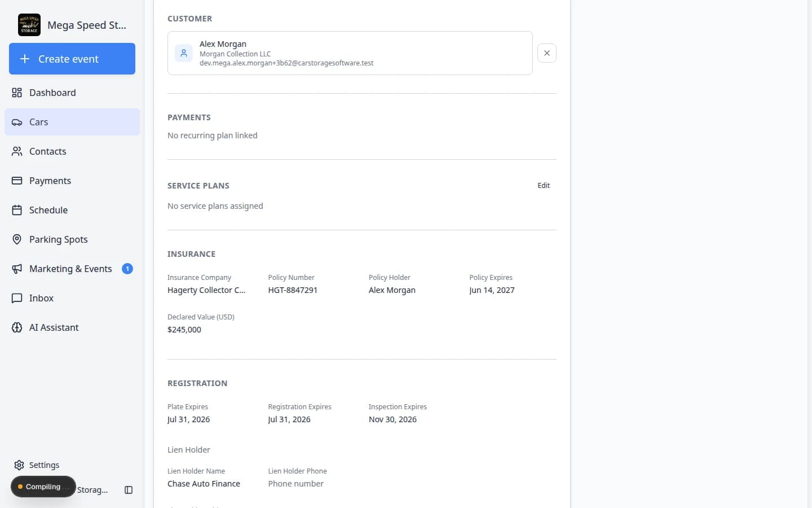812x508 pixels.
Task: Click the Mega Speed Storage logo
Action: pyautogui.click(x=29, y=25)
